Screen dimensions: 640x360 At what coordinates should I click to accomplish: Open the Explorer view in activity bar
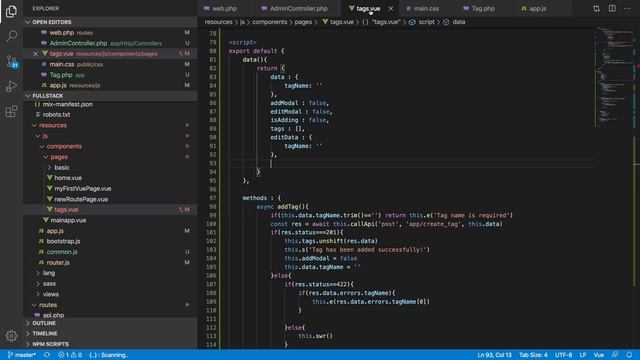(x=11, y=11)
